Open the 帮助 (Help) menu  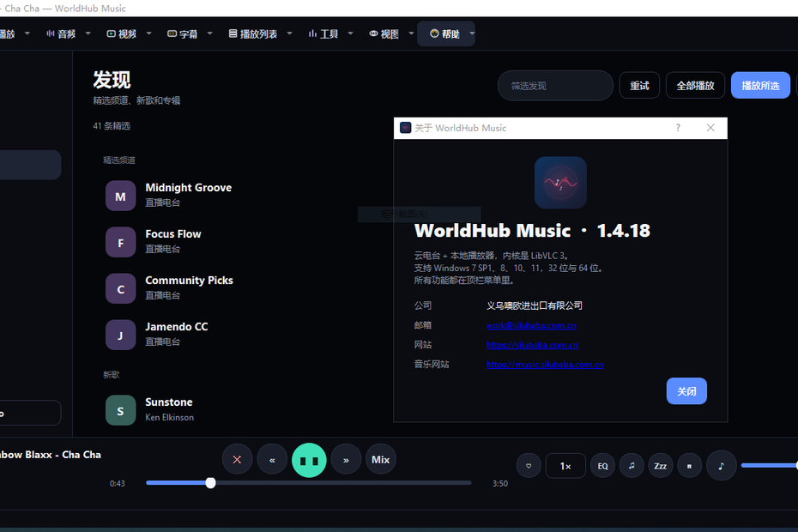[444, 34]
